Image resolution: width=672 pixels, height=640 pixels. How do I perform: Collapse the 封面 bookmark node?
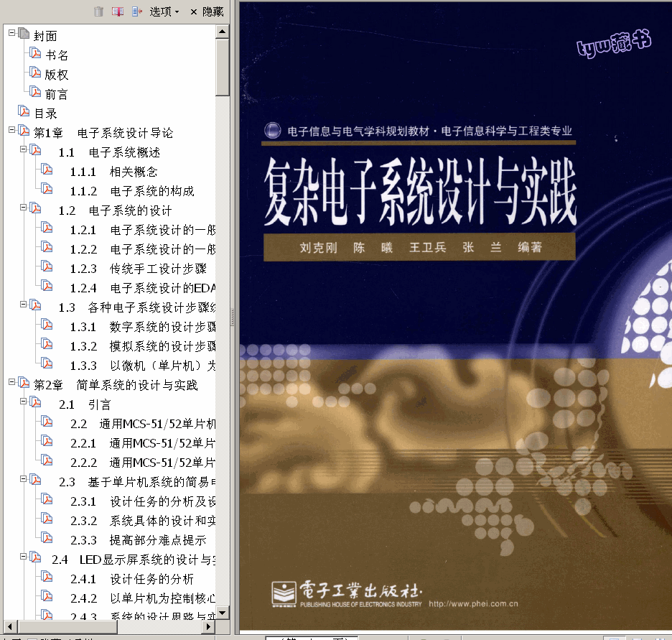click(x=12, y=32)
